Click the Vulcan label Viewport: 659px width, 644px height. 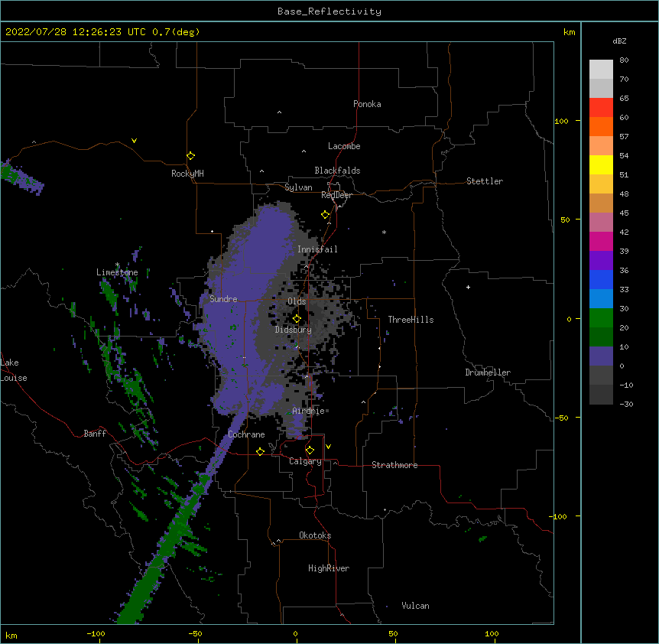tap(415, 606)
